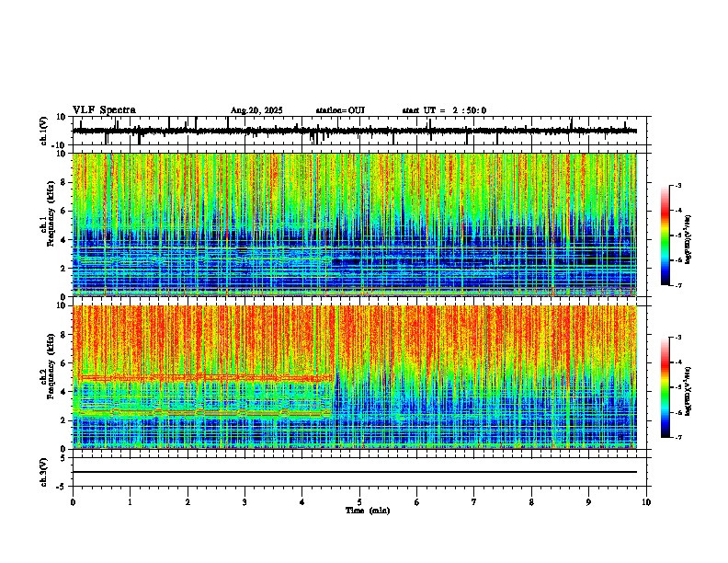728x563 pixels.
Task: Click the "ch.1(V)" waveform axis label
Action: click(x=44, y=132)
